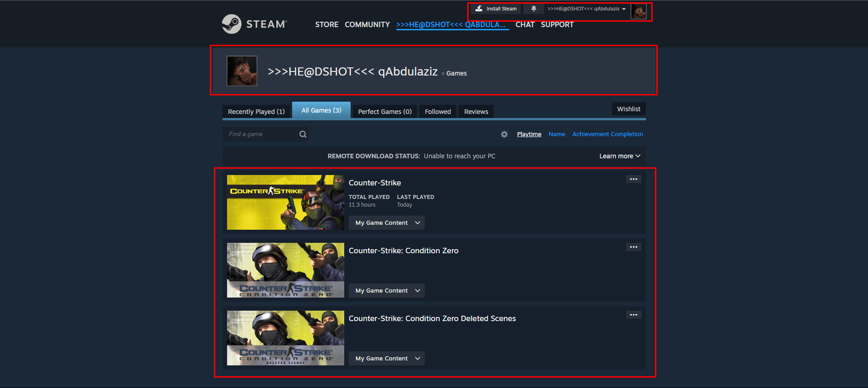Open the >>>HE@DSHOT<<< QABDULA... profile menu

[x=452, y=25]
